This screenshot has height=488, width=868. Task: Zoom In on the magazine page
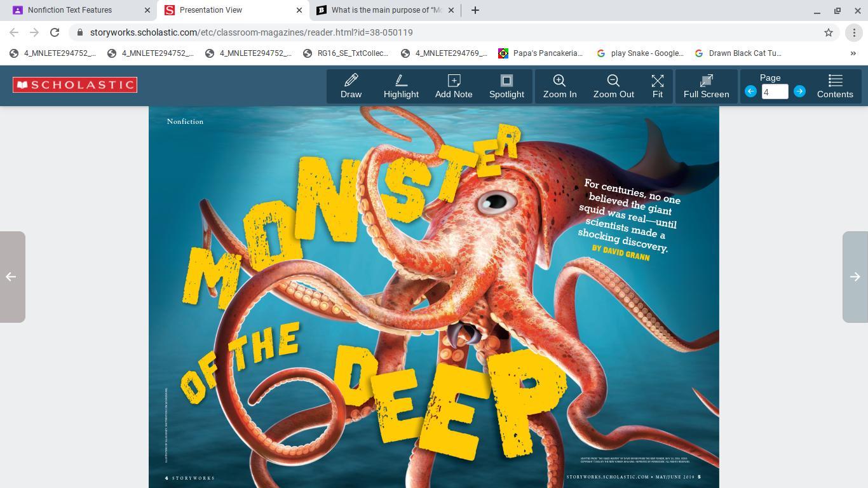tap(560, 86)
